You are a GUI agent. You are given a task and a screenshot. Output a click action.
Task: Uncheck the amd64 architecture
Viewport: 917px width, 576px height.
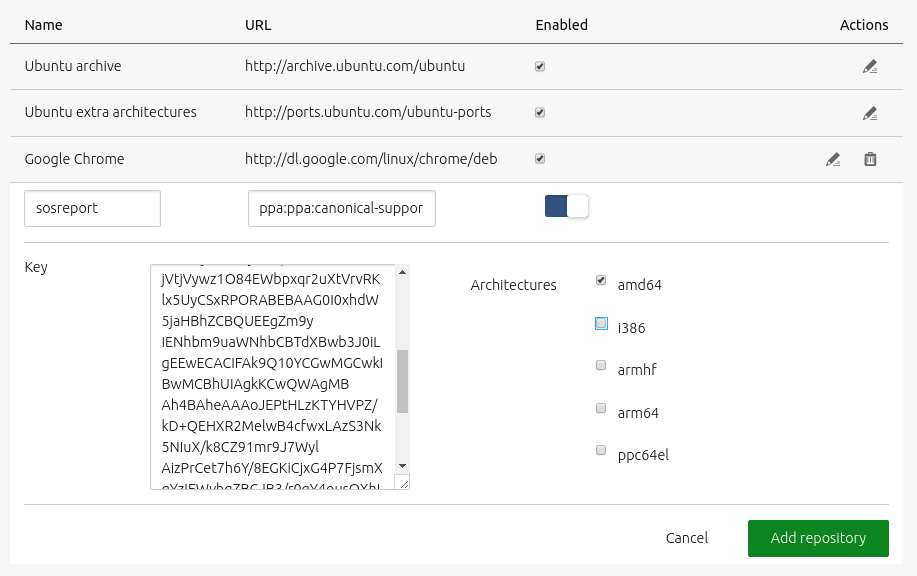pyautogui.click(x=601, y=281)
